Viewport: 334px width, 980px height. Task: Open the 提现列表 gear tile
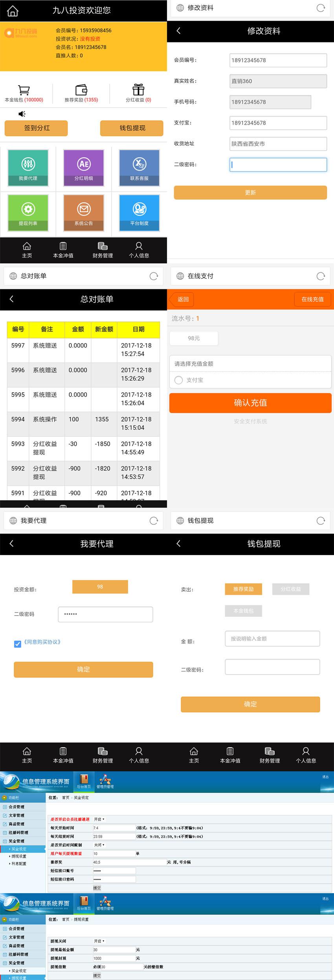click(28, 213)
